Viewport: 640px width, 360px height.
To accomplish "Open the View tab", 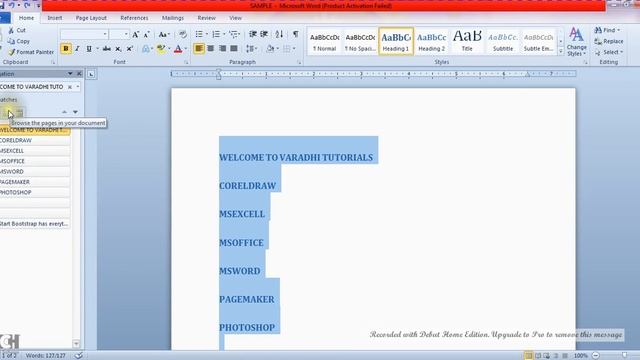I will 235,18.
